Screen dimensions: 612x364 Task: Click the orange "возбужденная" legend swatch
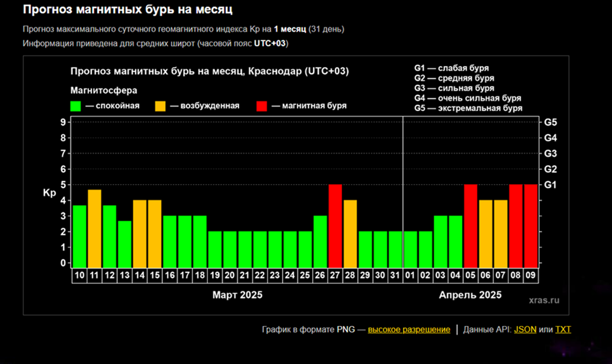click(x=160, y=106)
